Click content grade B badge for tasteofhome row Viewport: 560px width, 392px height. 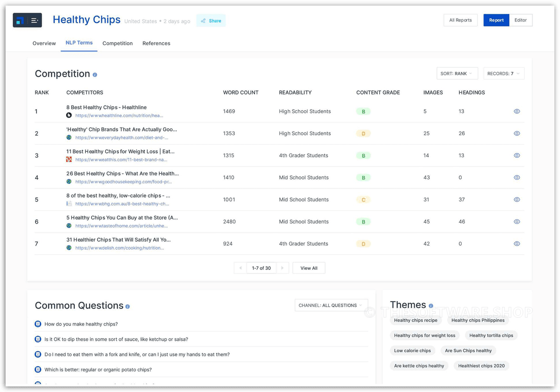pos(364,222)
